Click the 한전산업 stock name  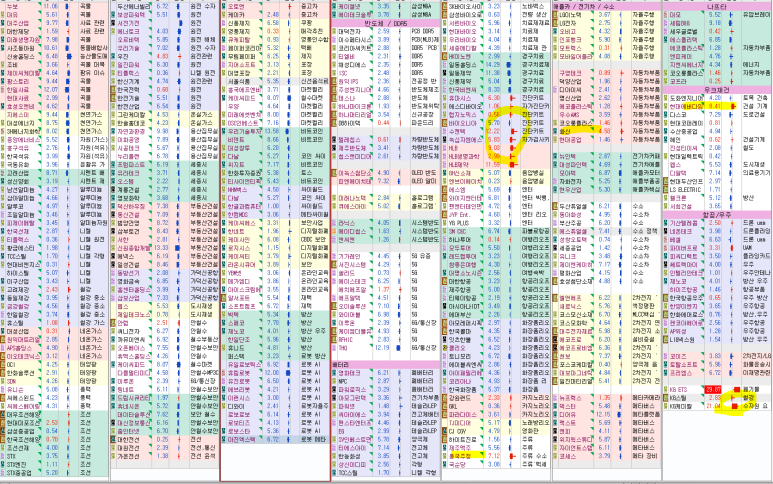[x=128, y=106]
